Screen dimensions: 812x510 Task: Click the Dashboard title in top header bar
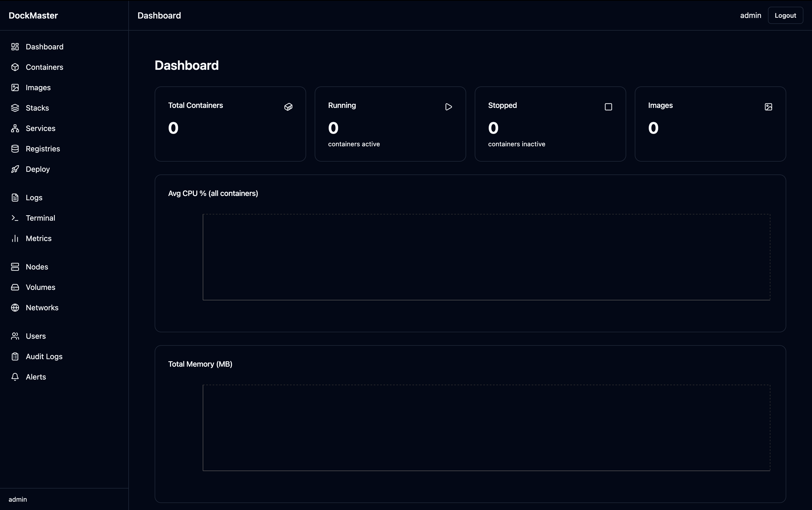click(159, 16)
